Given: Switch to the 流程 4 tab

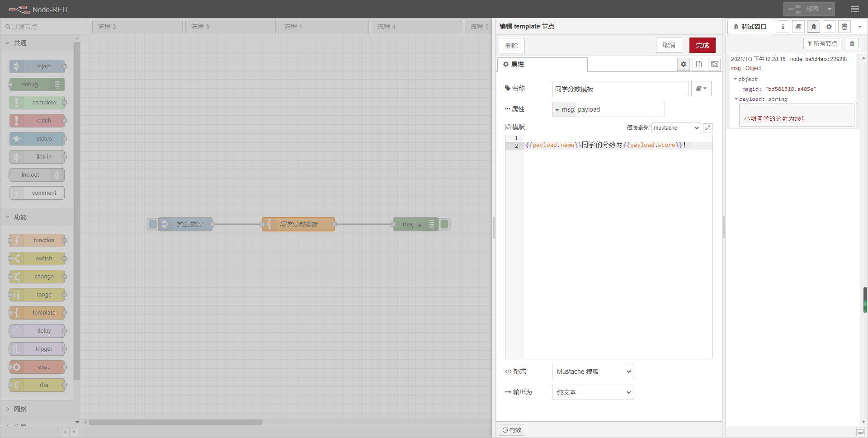Looking at the screenshot, I should [x=417, y=27].
